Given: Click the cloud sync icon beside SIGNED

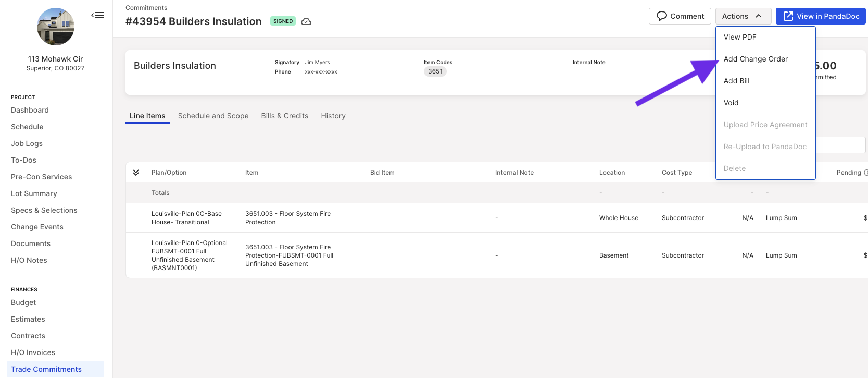Looking at the screenshot, I should (306, 21).
